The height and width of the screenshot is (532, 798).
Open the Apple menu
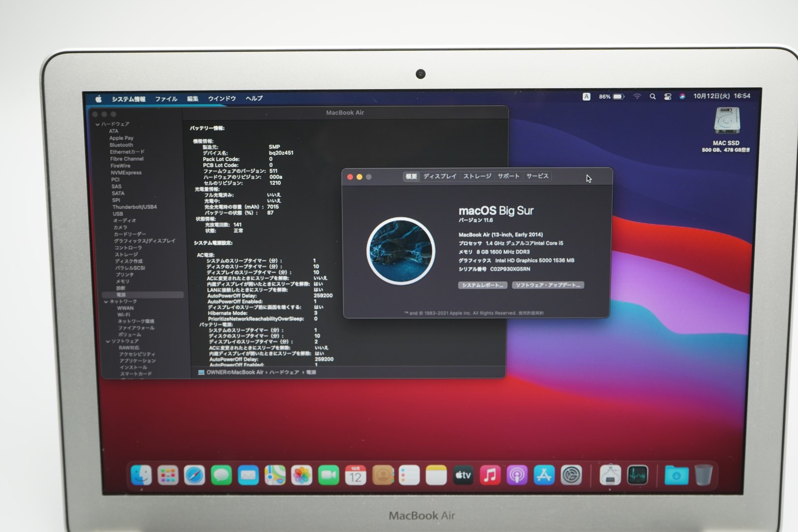click(99, 99)
